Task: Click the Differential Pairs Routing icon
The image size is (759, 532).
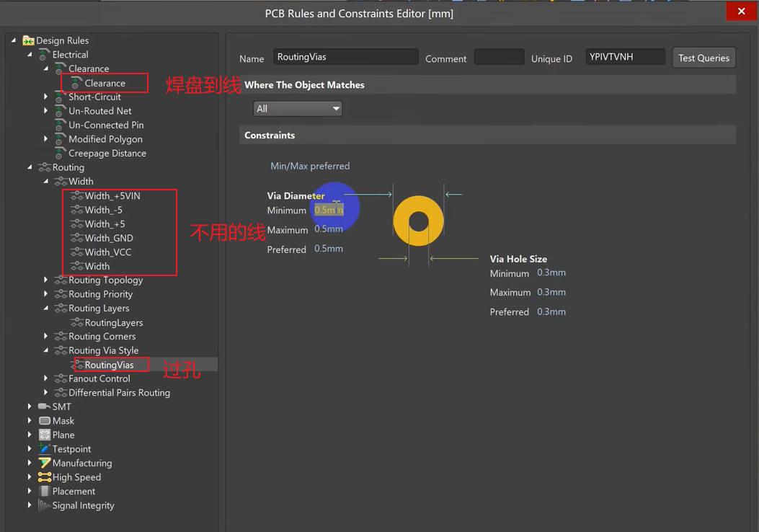Action: [x=61, y=393]
